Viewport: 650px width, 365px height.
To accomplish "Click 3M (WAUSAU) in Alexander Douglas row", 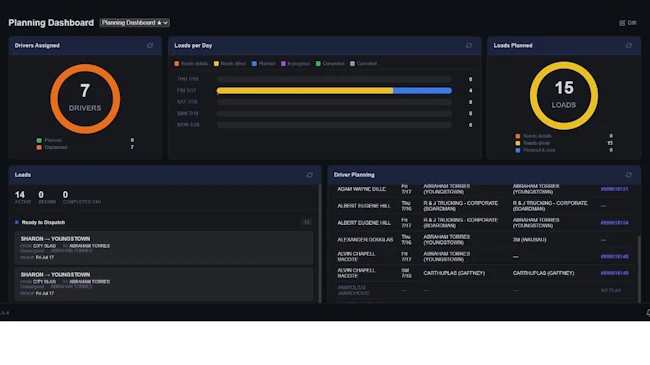I will [529, 240].
